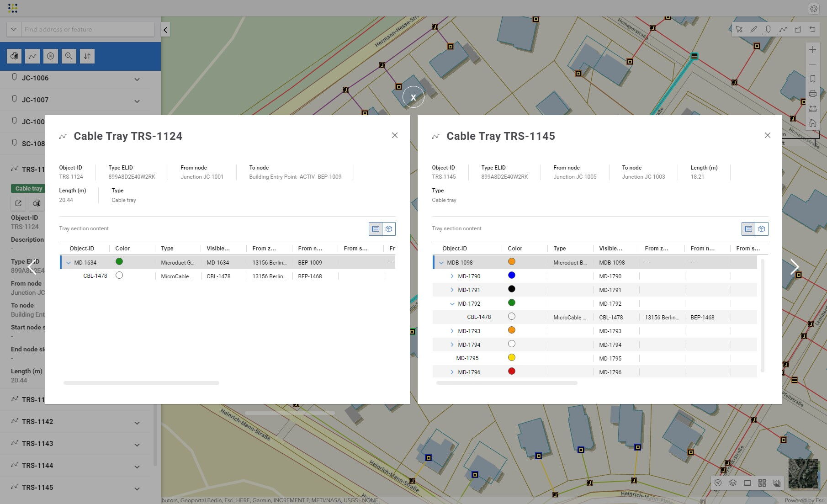Click the red color swatch for MD-1796
Viewport: 827px width, 504px height.
[x=512, y=371]
